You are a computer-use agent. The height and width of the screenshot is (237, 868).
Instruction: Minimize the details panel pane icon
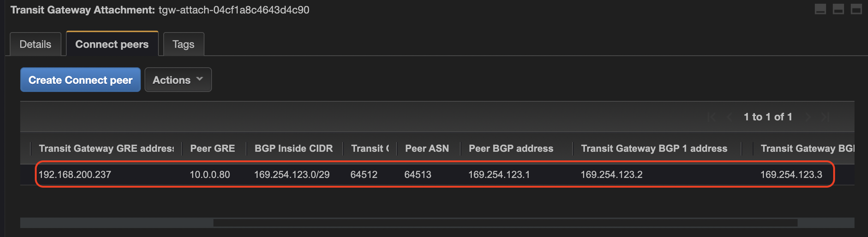click(x=820, y=9)
